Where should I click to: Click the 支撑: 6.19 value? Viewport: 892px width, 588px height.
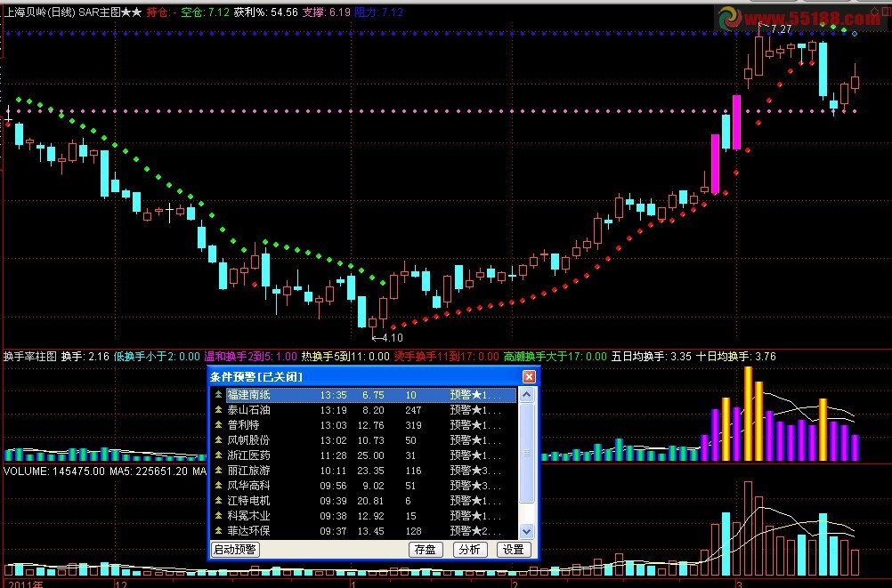[x=326, y=12]
